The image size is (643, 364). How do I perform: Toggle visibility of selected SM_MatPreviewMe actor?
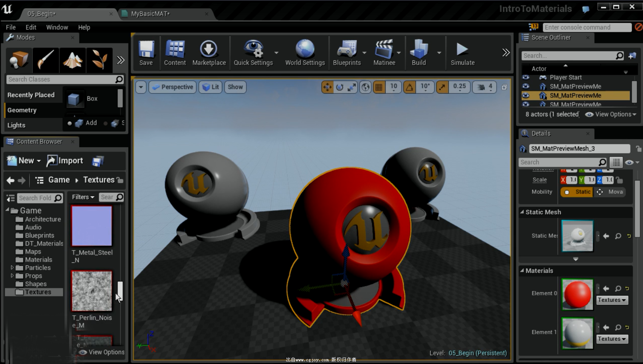[525, 96]
